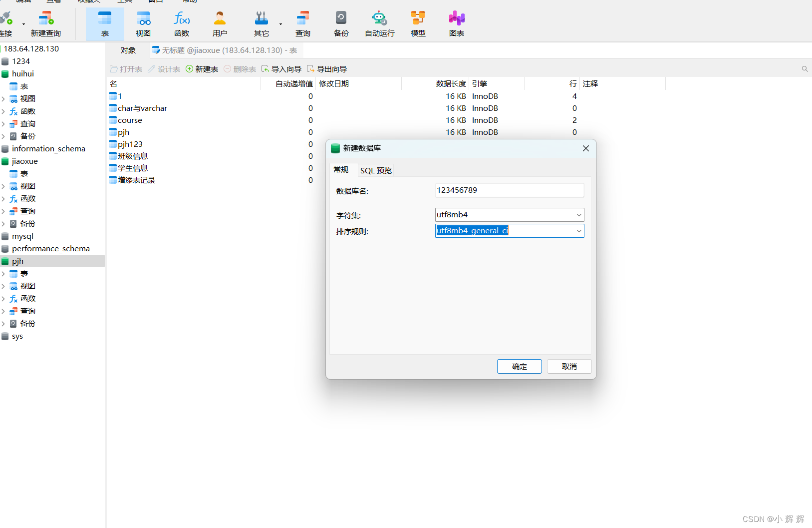
Task: Click the 数据长度 column header
Action: coord(435,84)
